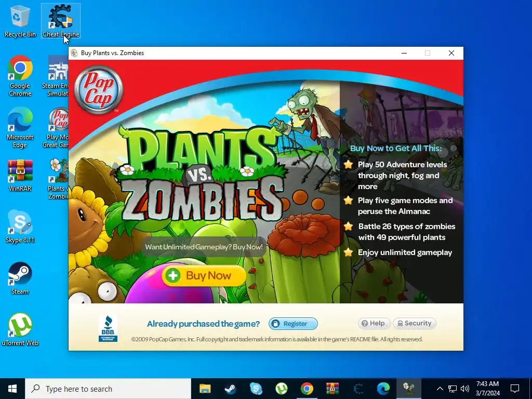This screenshot has height=399, width=532.
Task: Open Cheat Engine from the taskbar
Action: (x=357, y=389)
